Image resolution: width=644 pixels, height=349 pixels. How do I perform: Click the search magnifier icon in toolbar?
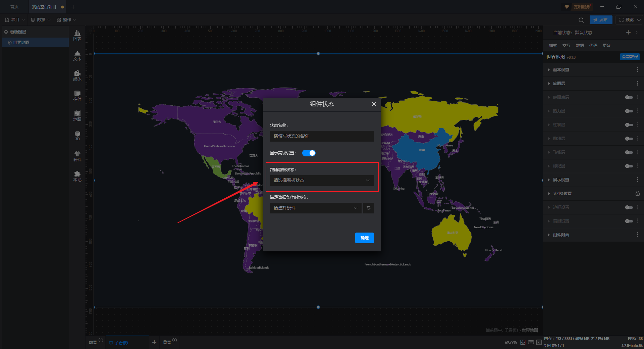[581, 20]
